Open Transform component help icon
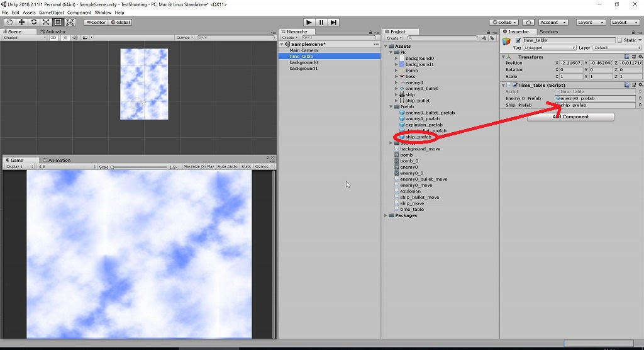 coord(627,57)
